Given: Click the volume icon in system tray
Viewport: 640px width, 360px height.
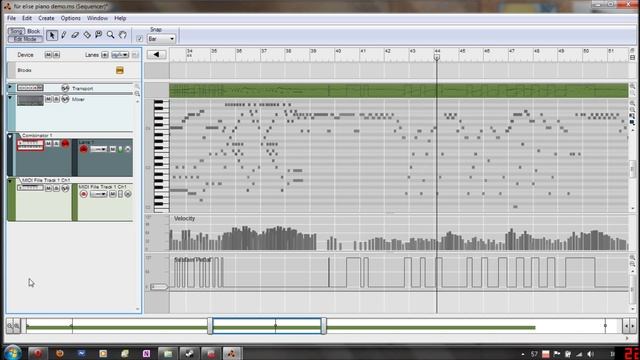Looking at the screenshot, I should pyautogui.click(x=590, y=354).
